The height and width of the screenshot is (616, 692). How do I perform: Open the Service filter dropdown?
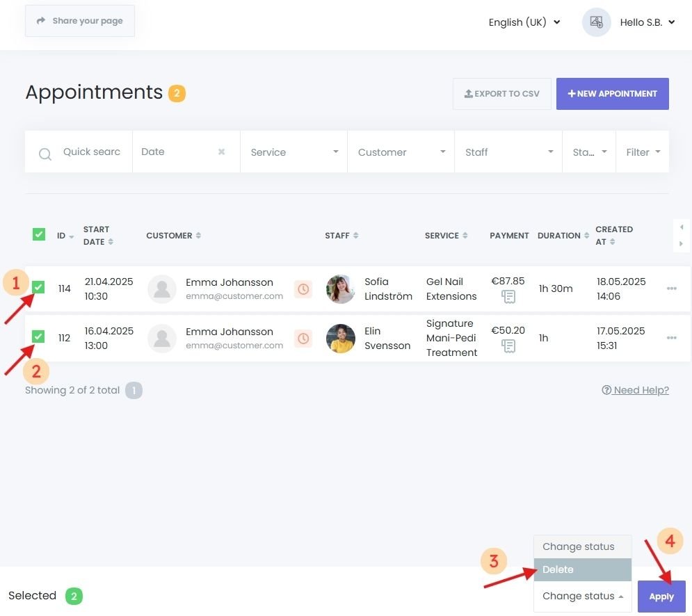point(293,152)
